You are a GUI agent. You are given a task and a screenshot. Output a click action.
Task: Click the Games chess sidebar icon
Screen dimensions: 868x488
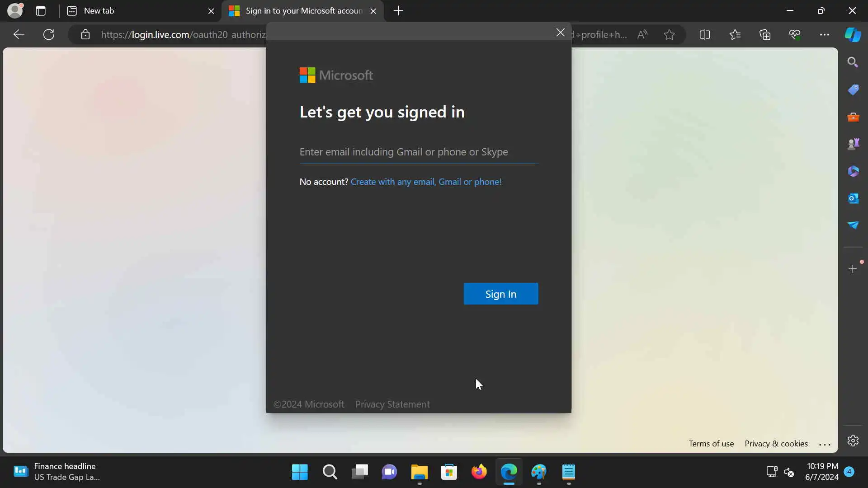(x=853, y=144)
